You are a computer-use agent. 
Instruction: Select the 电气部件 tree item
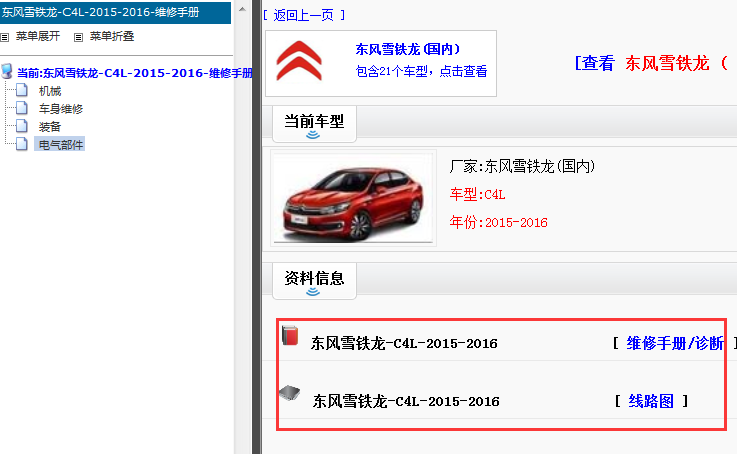point(59,144)
